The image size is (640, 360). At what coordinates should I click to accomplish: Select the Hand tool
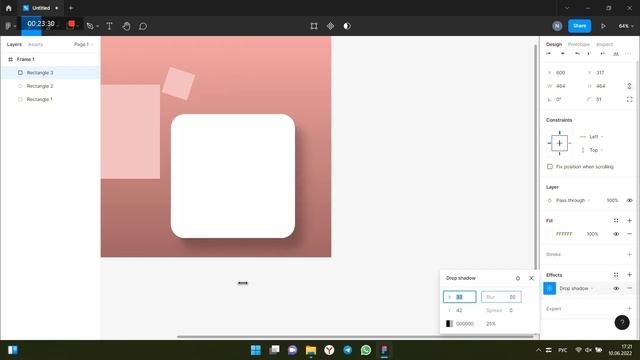click(x=126, y=26)
